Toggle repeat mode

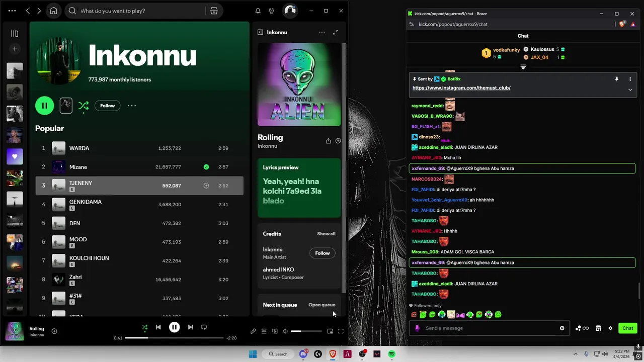pyautogui.click(x=204, y=327)
